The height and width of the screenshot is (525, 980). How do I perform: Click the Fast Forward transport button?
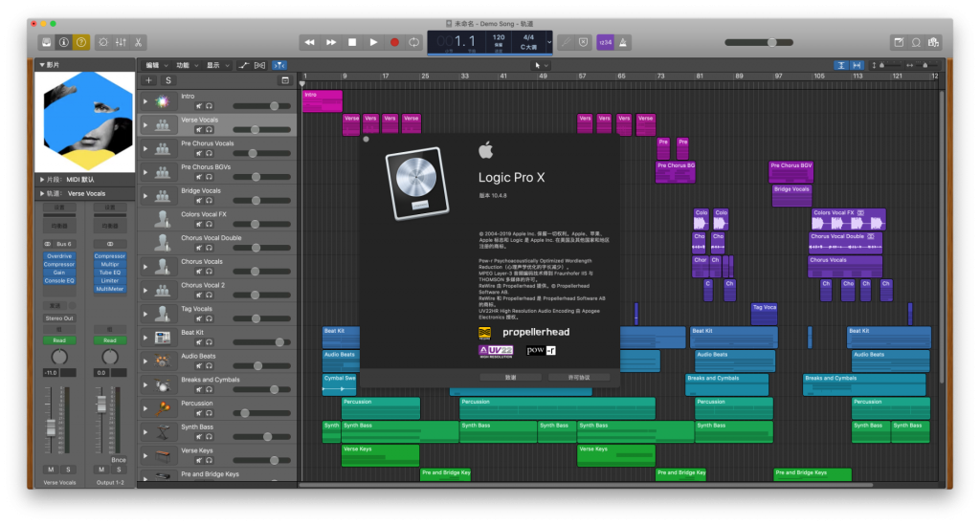click(x=331, y=42)
